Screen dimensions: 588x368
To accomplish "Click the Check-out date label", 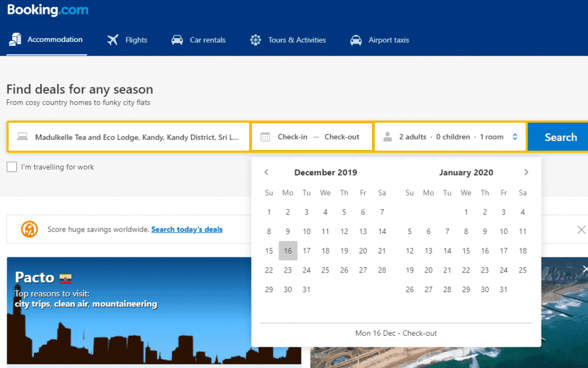I will 342,137.
